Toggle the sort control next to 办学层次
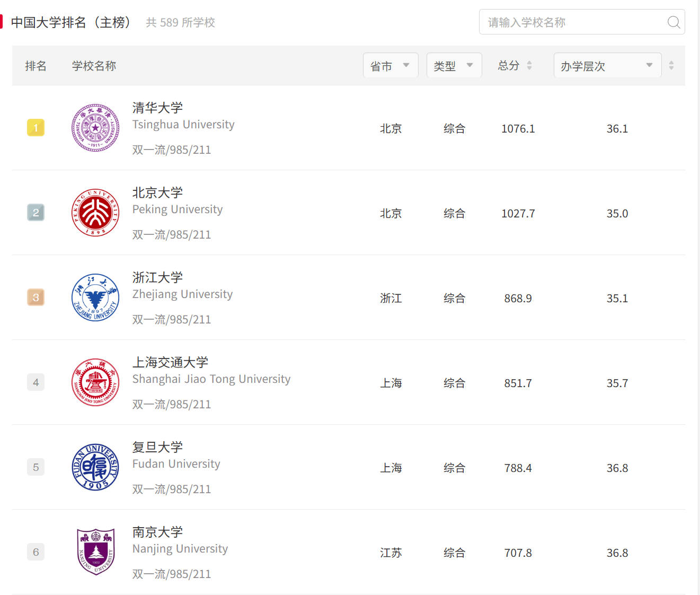 tap(671, 65)
